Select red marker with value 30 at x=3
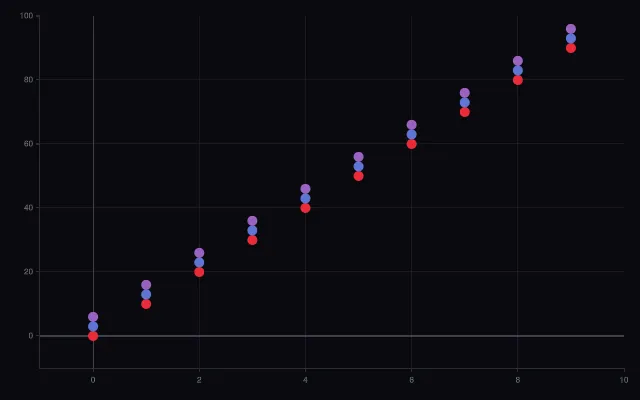 pyautogui.click(x=252, y=240)
